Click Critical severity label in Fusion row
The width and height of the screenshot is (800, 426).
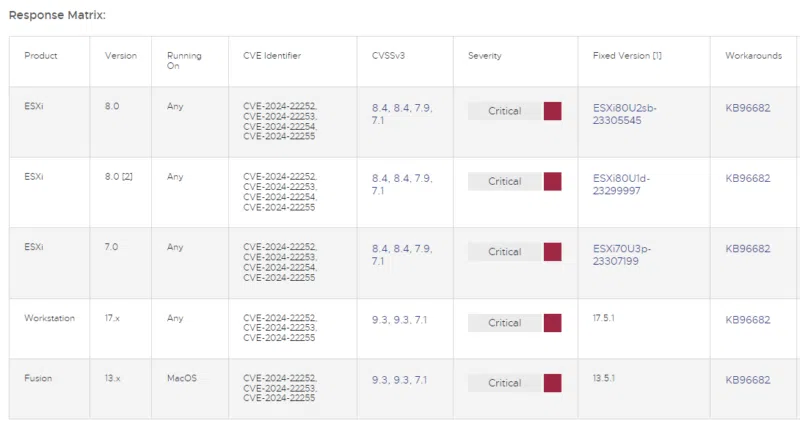tap(505, 383)
